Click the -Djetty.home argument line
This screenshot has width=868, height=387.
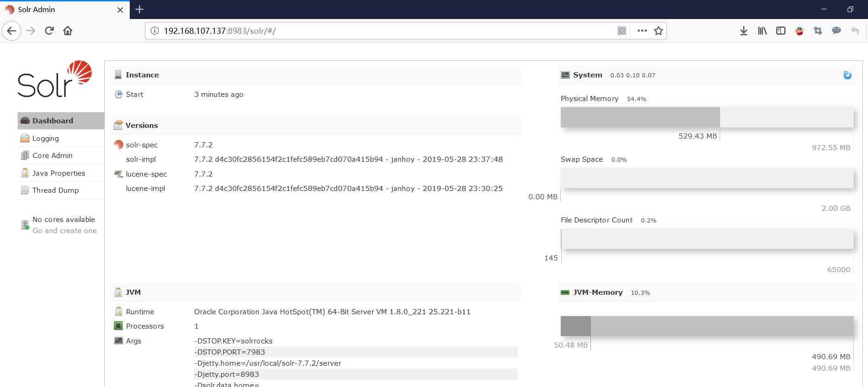(x=268, y=363)
